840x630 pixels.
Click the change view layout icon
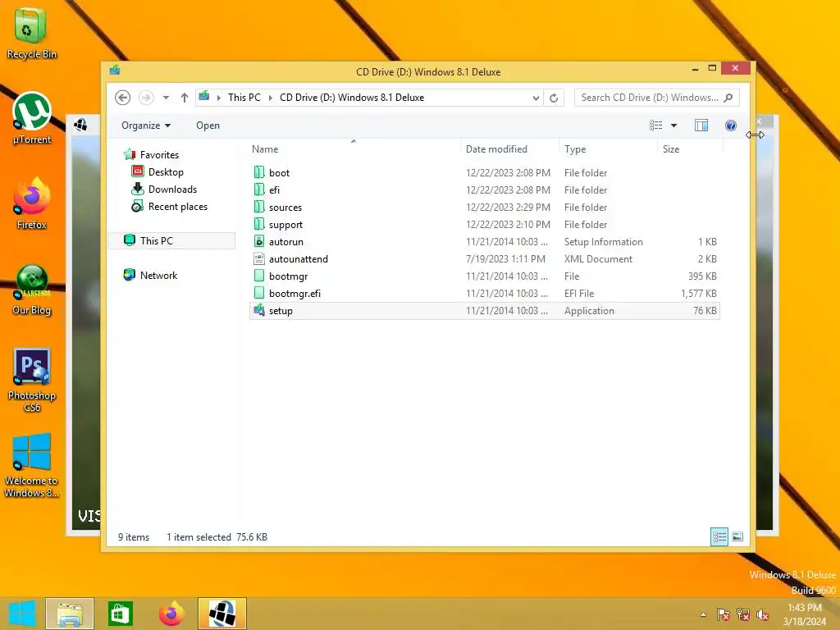(655, 126)
